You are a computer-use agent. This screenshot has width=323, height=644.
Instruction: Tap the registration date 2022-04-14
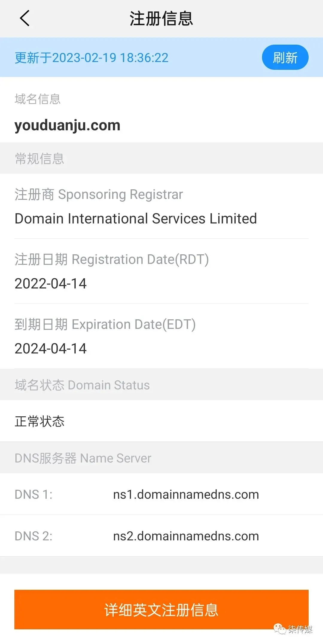(51, 283)
